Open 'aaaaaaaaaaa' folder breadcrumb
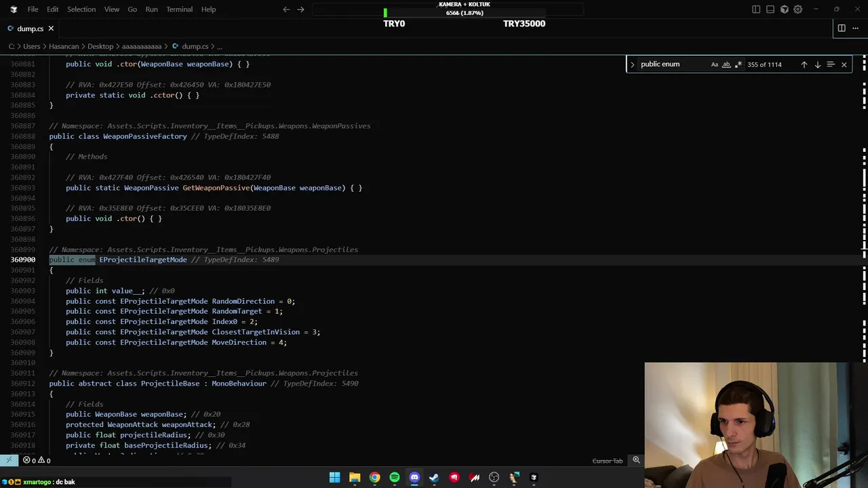Image resolution: width=868 pixels, height=488 pixels. (x=142, y=47)
